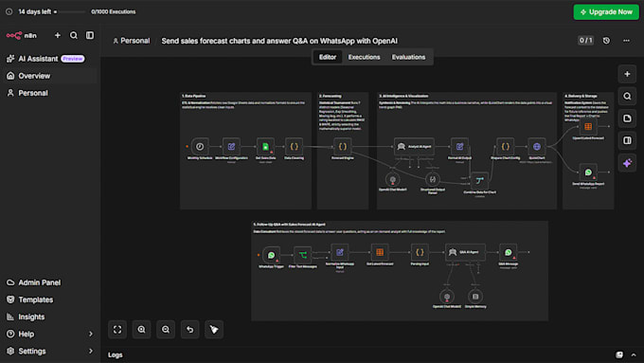This screenshot has width=644, height=363.
Task: Click the 4. Delivery & Storage note heading
Action: coord(581,96)
